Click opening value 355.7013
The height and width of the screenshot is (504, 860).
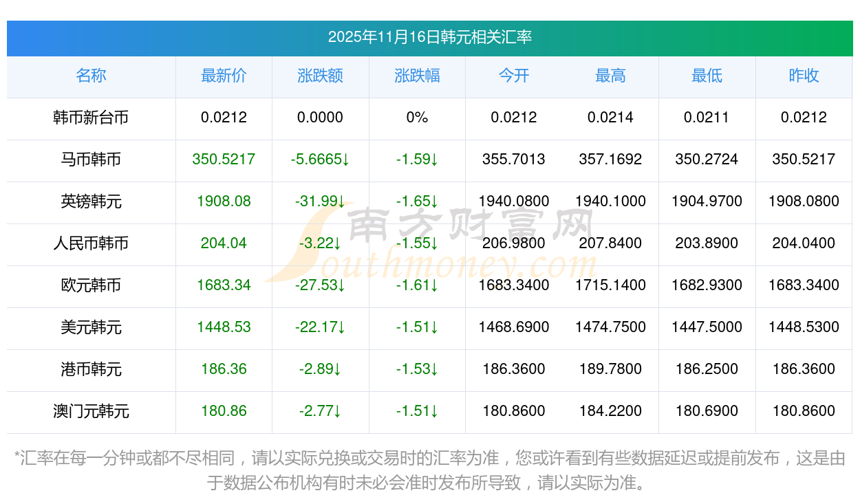[514, 160]
